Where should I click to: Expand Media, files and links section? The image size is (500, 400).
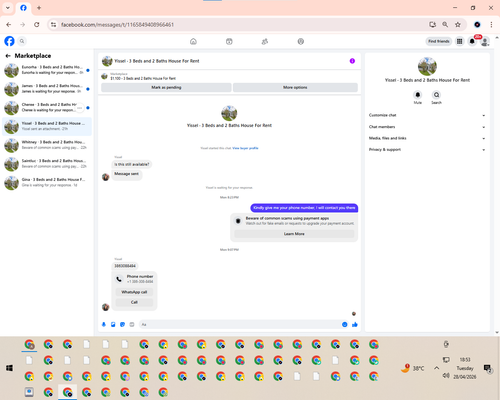coord(427,138)
